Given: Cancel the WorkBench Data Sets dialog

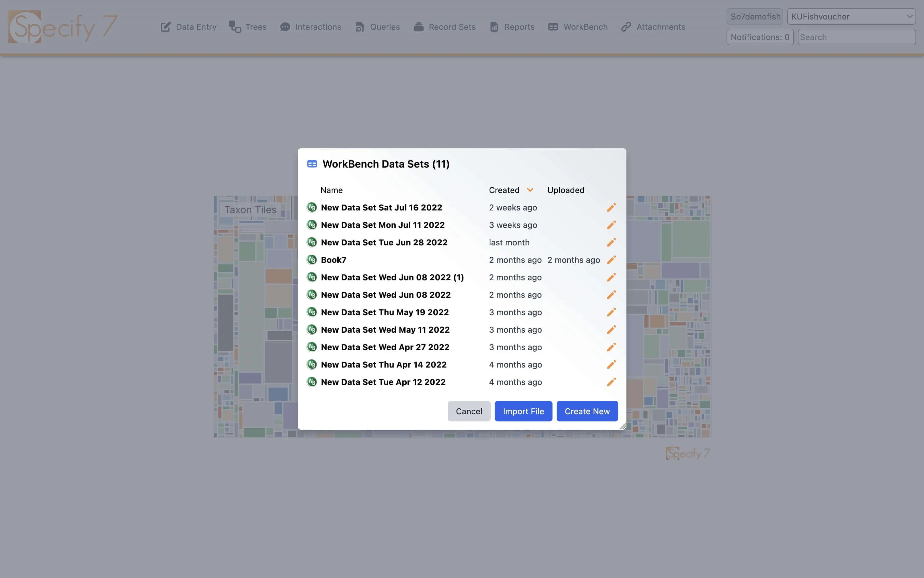Looking at the screenshot, I should [x=469, y=411].
